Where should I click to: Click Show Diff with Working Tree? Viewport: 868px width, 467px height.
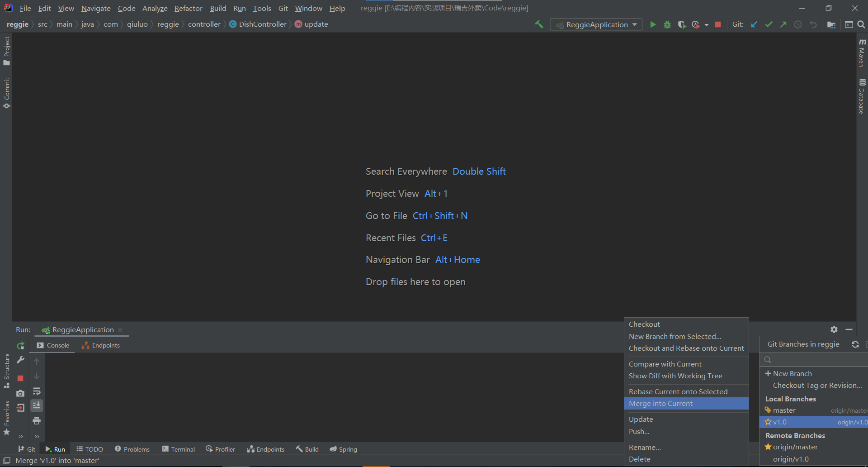click(x=686, y=376)
